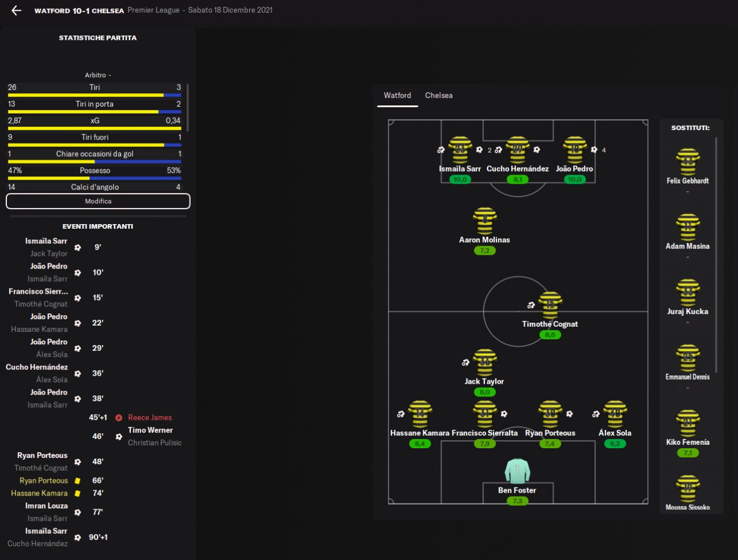Click the WATFORD 10-1 CHELSEA title
The height and width of the screenshot is (560, 738).
coord(79,10)
